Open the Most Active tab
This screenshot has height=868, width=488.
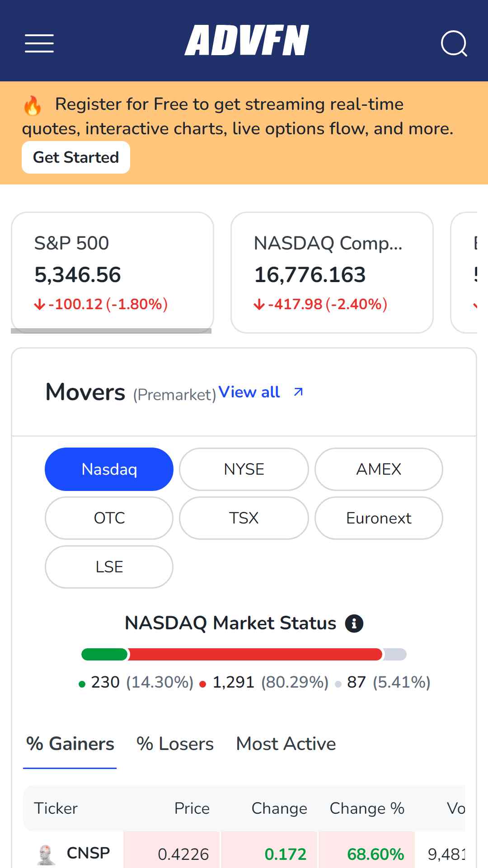pos(286,744)
